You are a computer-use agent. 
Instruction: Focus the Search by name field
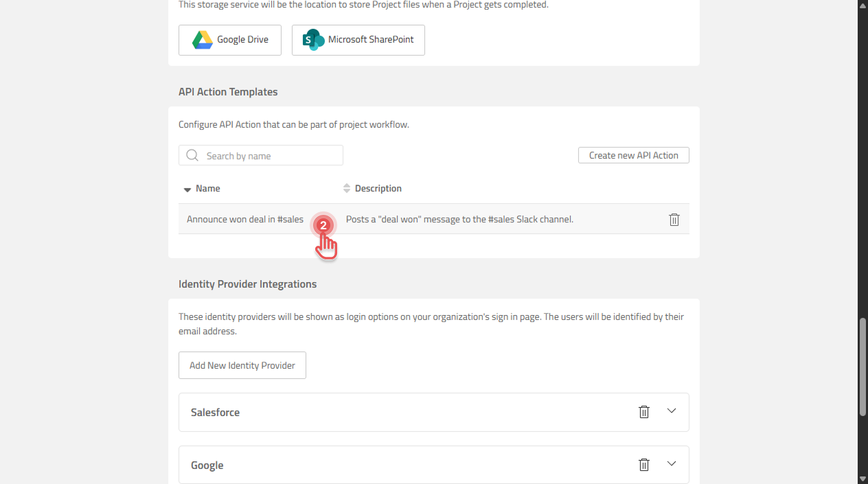261,155
